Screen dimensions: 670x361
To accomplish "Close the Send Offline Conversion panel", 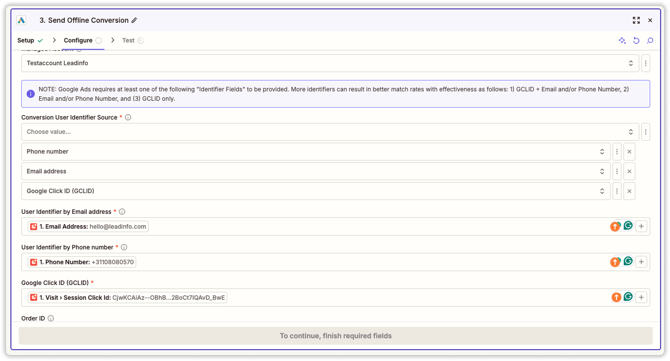I will tap(650, 20).
